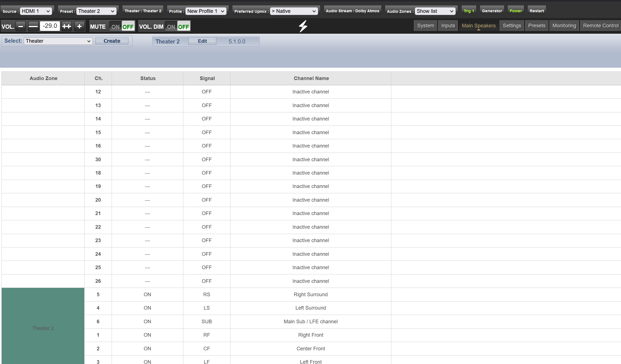Click the 5.1.0.0 layout label
Viewport: 621px width, 364px height.
coord(237,42)
